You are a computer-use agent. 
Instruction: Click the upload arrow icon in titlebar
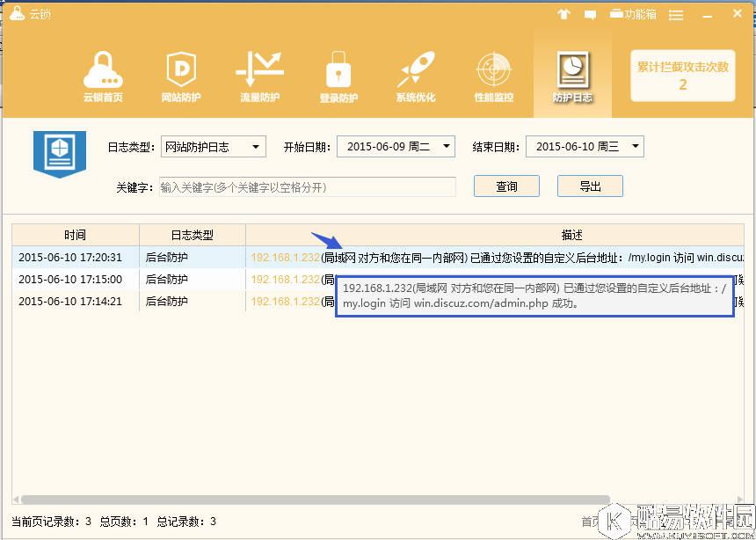[x=563, y=13]
